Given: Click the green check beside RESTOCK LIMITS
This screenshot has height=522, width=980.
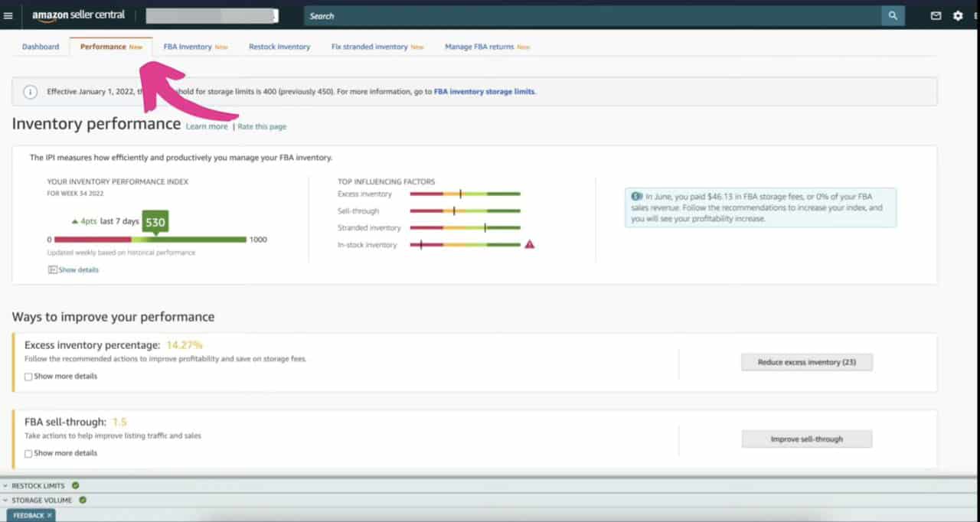Looking at the screenshot, I should pos(75,485).
